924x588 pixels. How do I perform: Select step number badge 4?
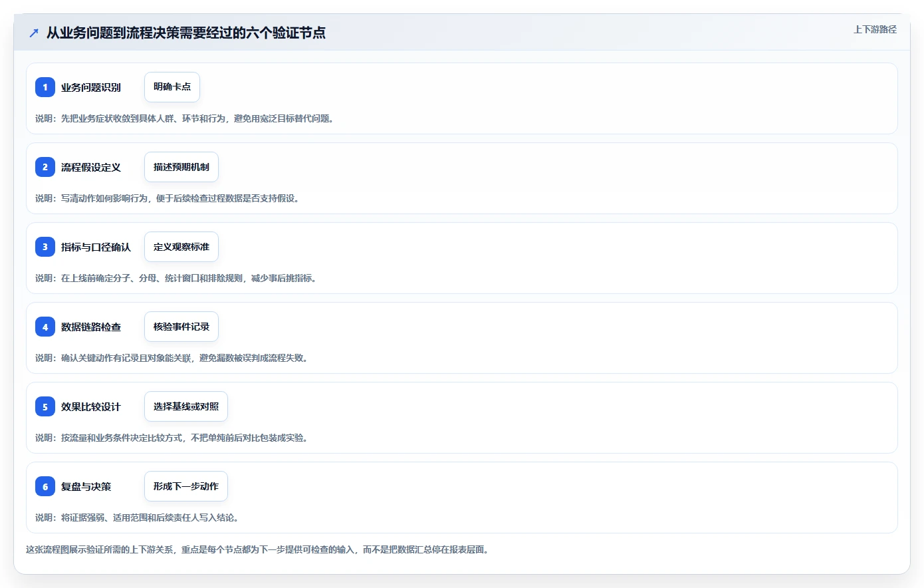(x=45, y=327)
